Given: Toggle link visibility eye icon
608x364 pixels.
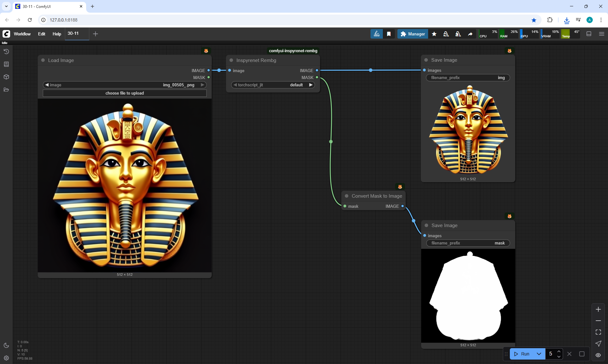Looking at the screenshot, I should coord(598,355).
